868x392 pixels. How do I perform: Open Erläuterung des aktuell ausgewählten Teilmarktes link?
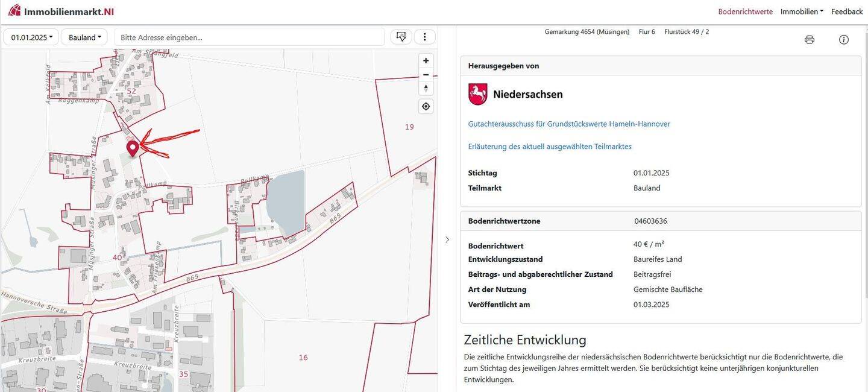[549, 147]
